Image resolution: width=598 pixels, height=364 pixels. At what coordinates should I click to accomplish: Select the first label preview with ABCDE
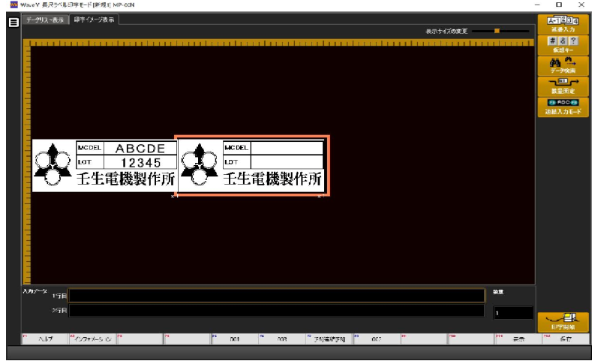click(x=104, y=166)
